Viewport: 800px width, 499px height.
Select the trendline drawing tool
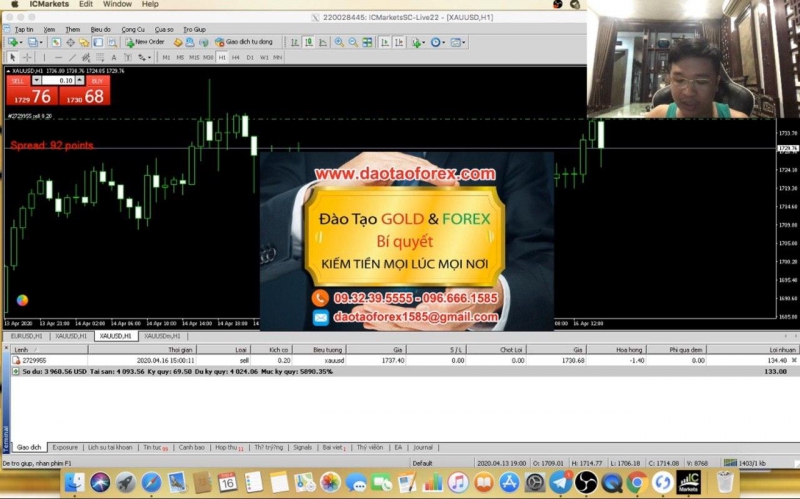click(x=72, y=58)
